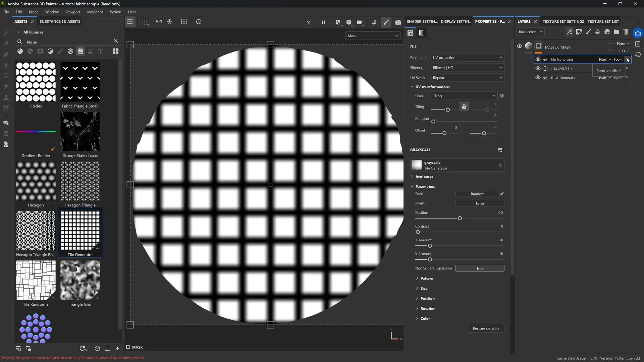Adjust the X Amount slider handle
Viewport: 644px width, 362px height.
pos(430,246)
